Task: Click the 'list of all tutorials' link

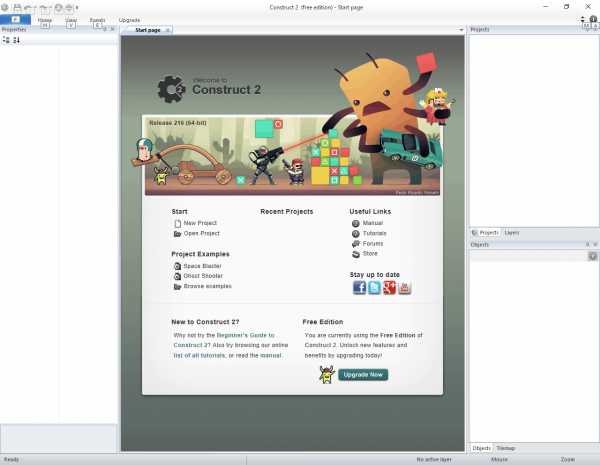Action: 199,355
